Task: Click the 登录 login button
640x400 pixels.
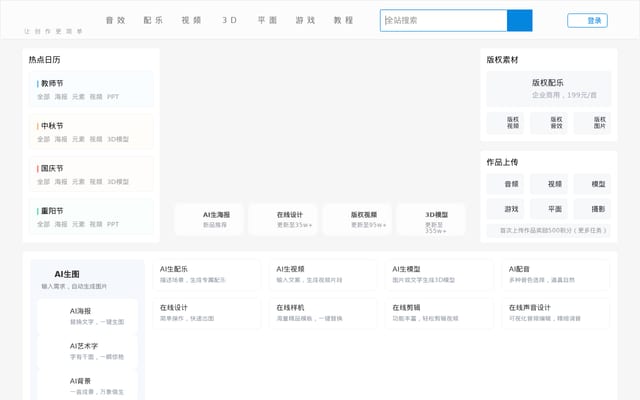Action: pos(587,20)
